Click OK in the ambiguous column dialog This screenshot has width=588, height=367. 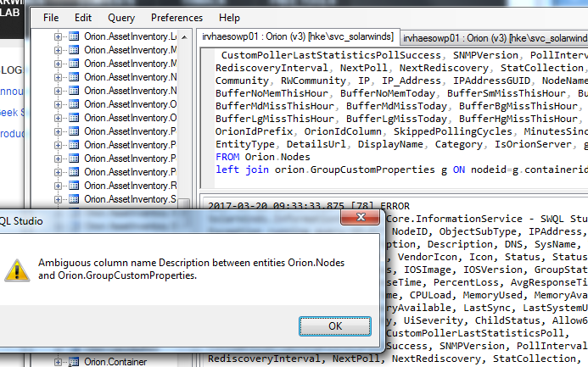(335, 326)
